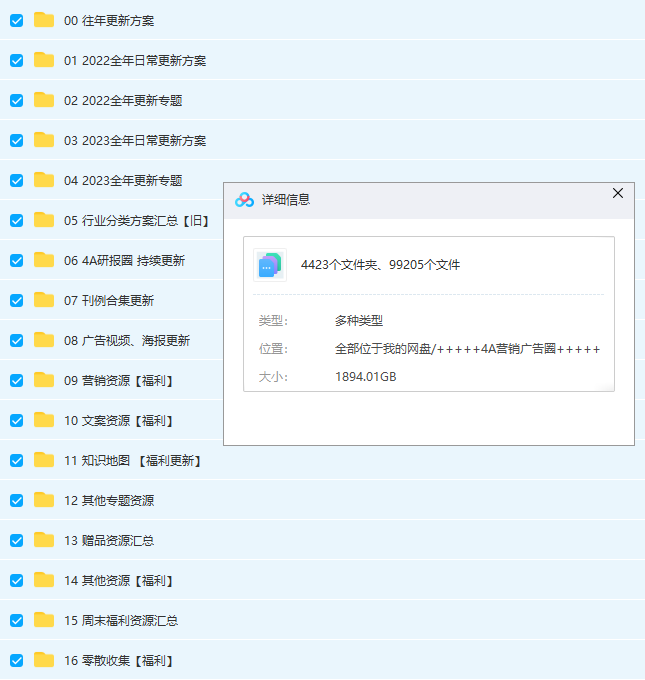Open folder name 02 2022全年更新专题
Screen dimensions: 645x680
coord(123,101)
